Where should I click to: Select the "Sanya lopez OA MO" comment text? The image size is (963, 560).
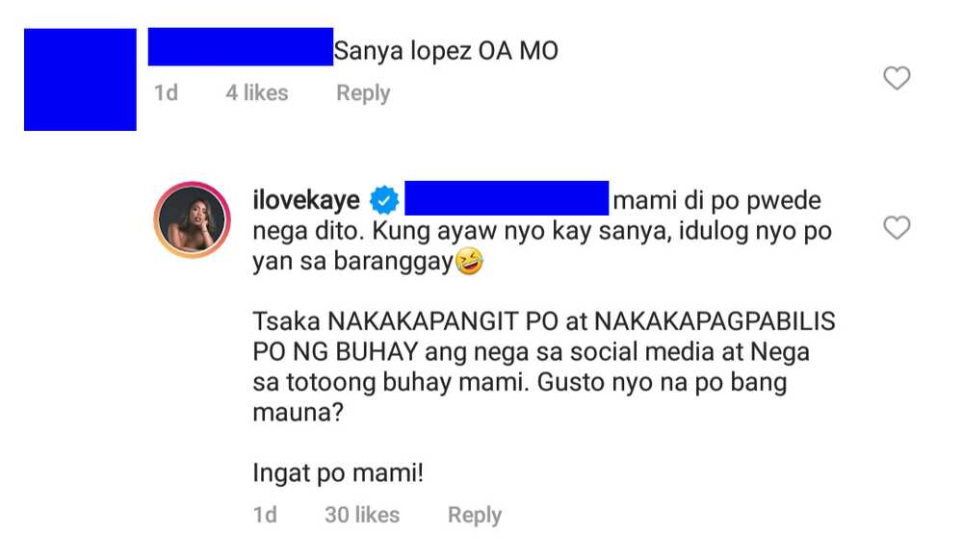[446, 51]
